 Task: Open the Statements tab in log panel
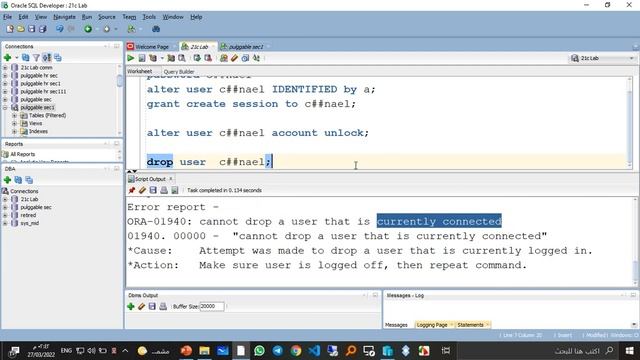pyautogui.click(x=470, y=325)
